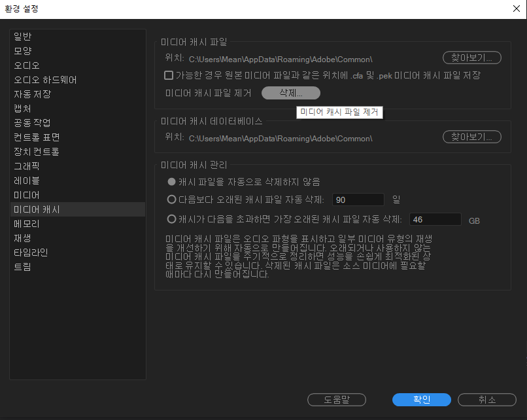Select the highlighted 미디어 캐시 category
Image resolution: width=527 pixels, height=420 pixels.
pyautogui.click(x=78, y=209)
